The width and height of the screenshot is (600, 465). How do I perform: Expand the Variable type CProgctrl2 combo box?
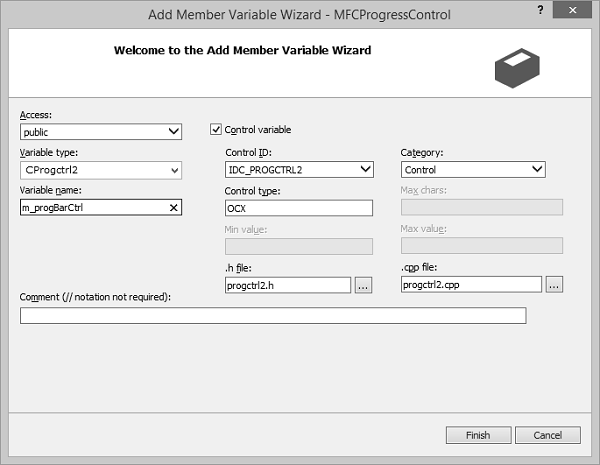point(101,170)
